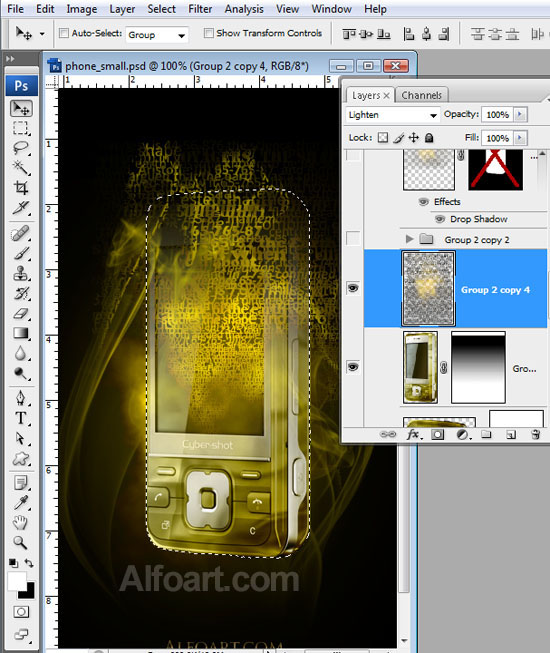Select the Eraser tool
The height and width of the screenshot is (653, 550).
tap(21, 313)
